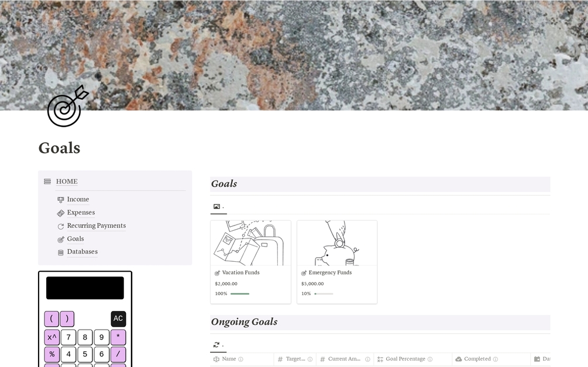Click the calculator's multiply key

pyautogui.click(x=118, y=337)
